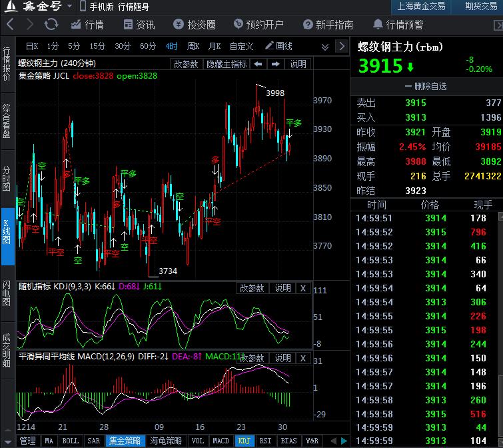
Task: Click 改参数 in the MACD panel
Action: (252, 358)
